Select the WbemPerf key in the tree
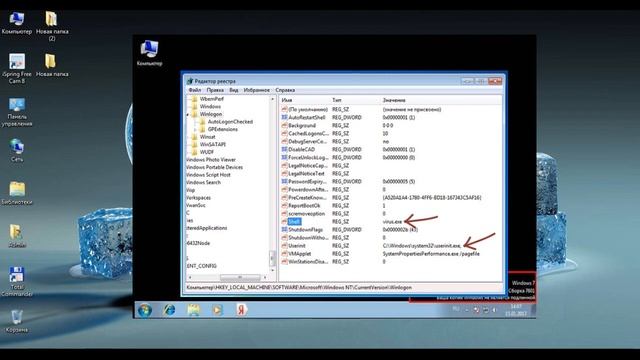Image resolution: width=640 pixels, height=360 pixels. coord(211,99)
